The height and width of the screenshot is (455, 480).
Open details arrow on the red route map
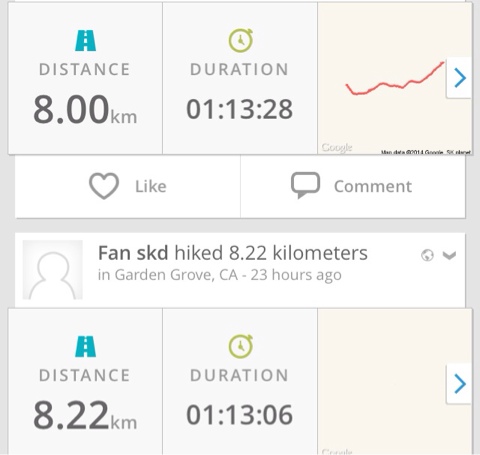[459, 78]
